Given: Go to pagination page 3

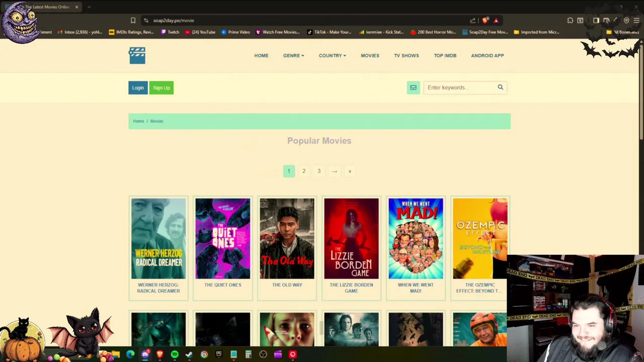Looking at the screenshot, I should [319, 171].
